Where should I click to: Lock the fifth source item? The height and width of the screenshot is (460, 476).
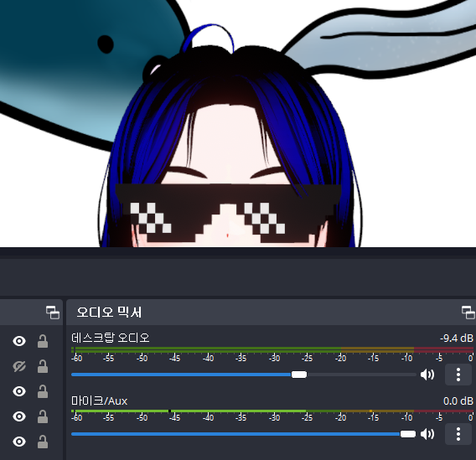pos(43,442)
